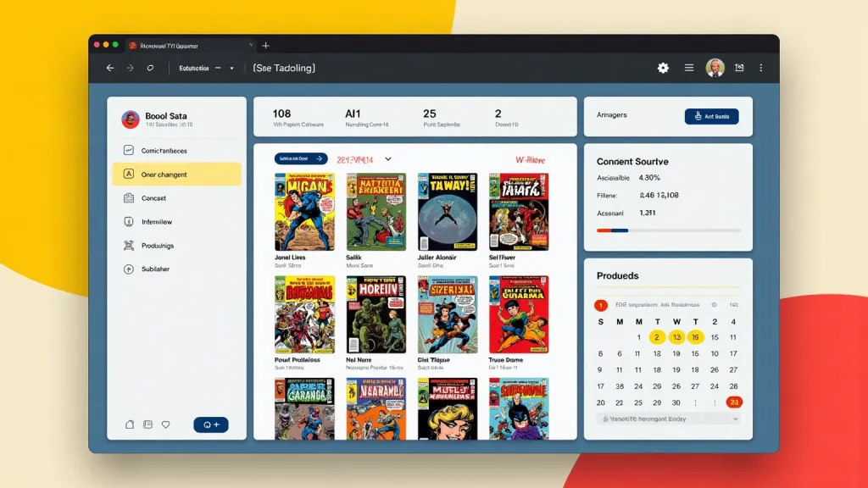Open the tab dropdown chevron in title bar
Image resolution: width=868 pixels, height=488 pixels.
pyautogui.click(x=251, y=46)
